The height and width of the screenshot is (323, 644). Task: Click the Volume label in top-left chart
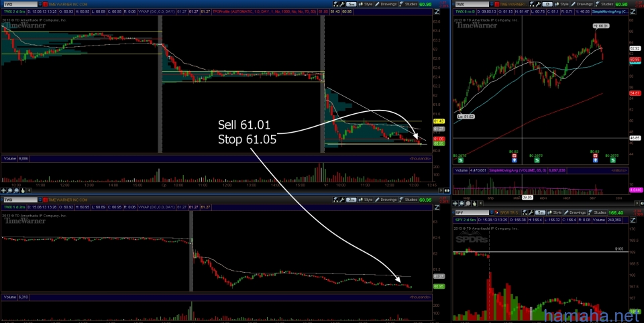[10, 158]
